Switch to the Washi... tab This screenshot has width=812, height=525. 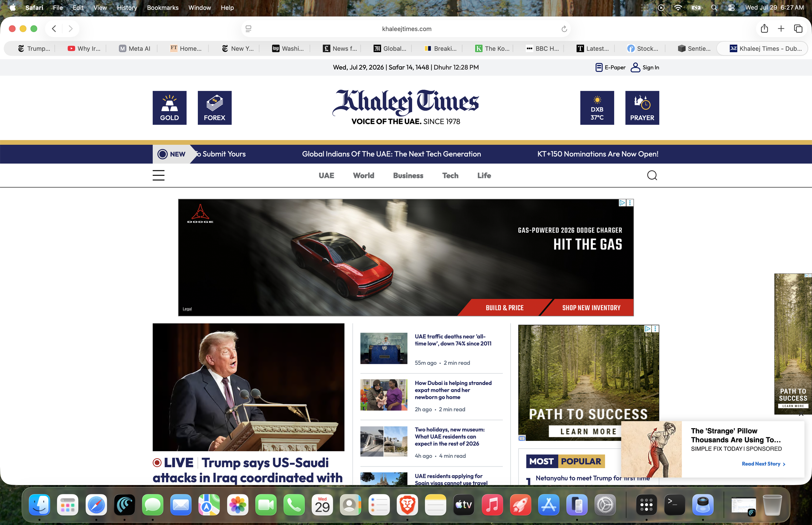pyautogui.click(x=288, y=48)
